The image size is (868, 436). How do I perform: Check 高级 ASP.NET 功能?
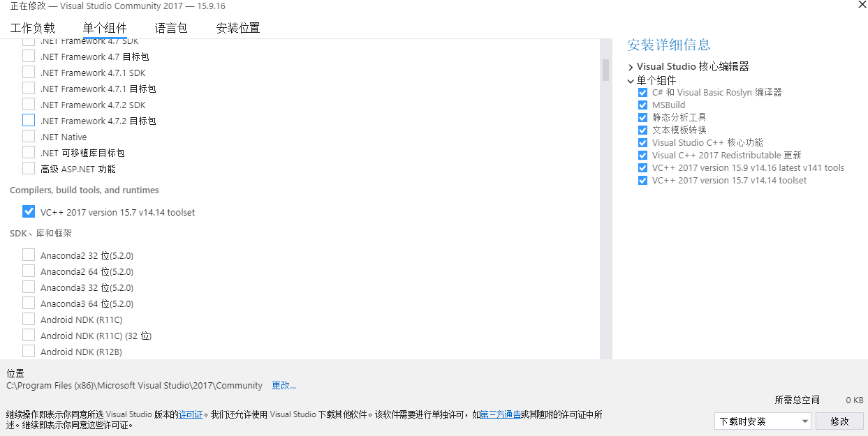pyautogui.click(x=29, y=169)
